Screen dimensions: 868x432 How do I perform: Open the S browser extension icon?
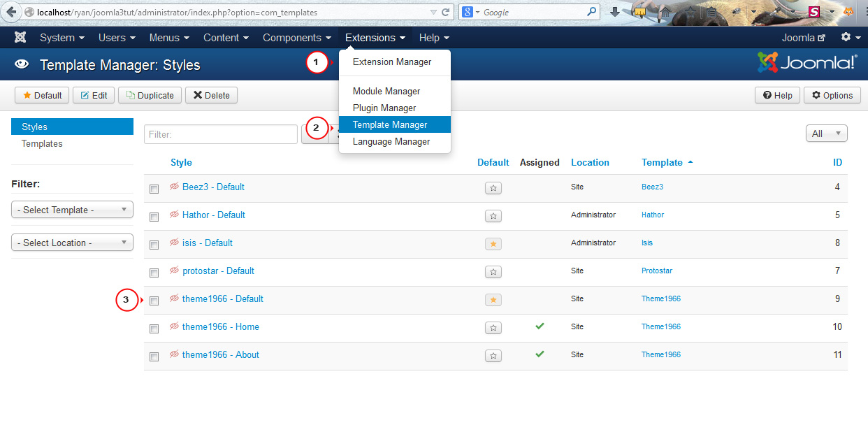pos(814,12)
